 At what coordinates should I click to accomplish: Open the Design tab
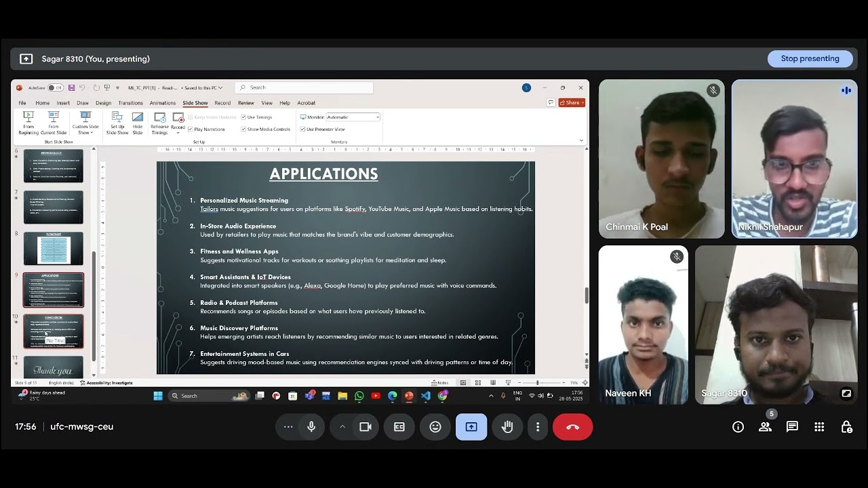coord(103,103)
